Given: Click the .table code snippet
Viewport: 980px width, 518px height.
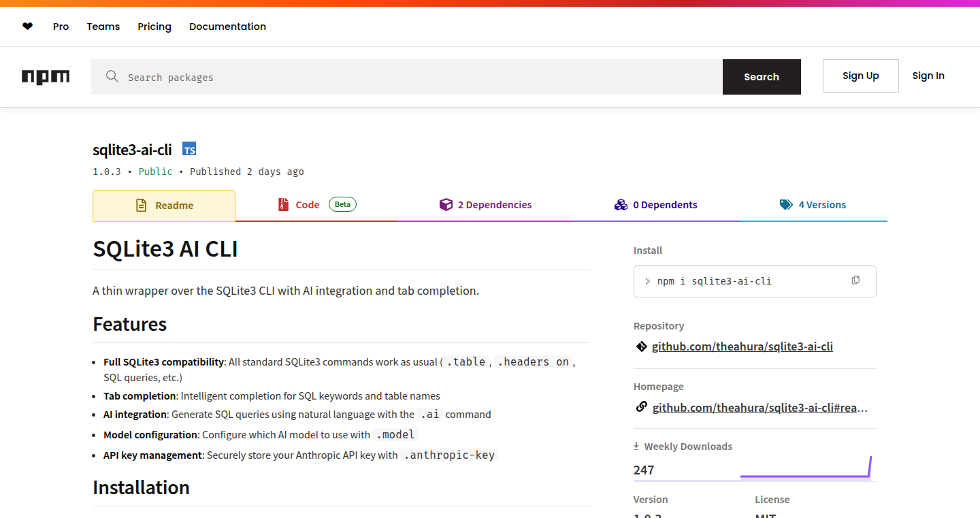Looking at the screenshot, I should (466, 361).
